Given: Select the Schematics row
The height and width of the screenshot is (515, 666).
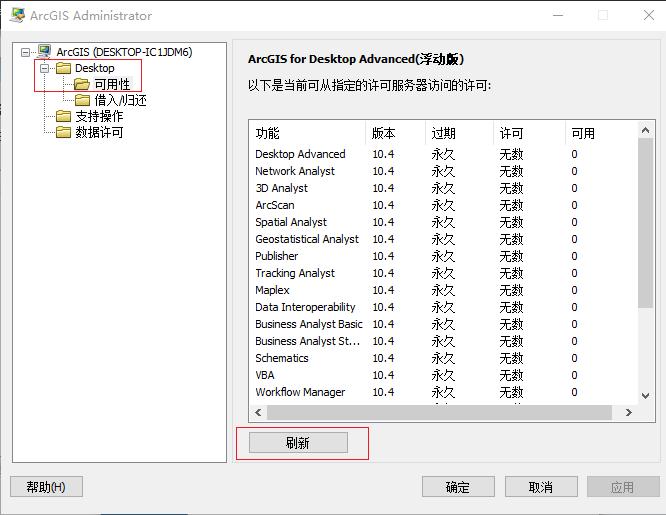Looking at the screenshot, I should click(443, 358).
